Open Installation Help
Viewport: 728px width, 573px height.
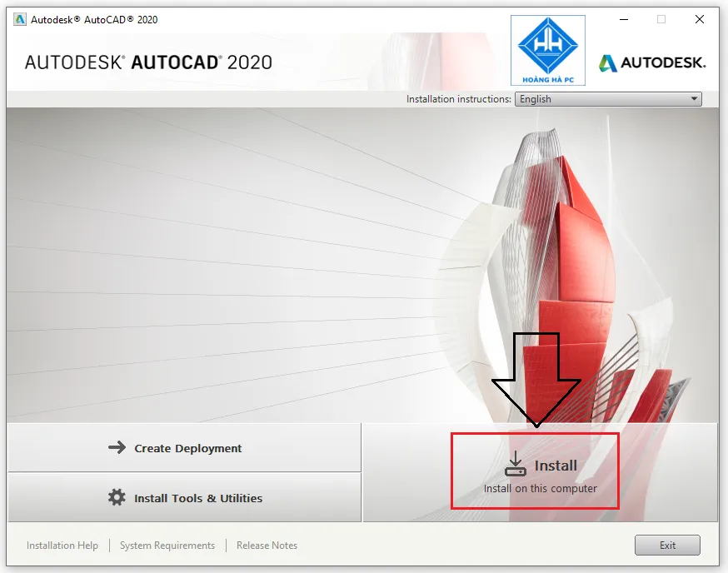pos(62,546)
